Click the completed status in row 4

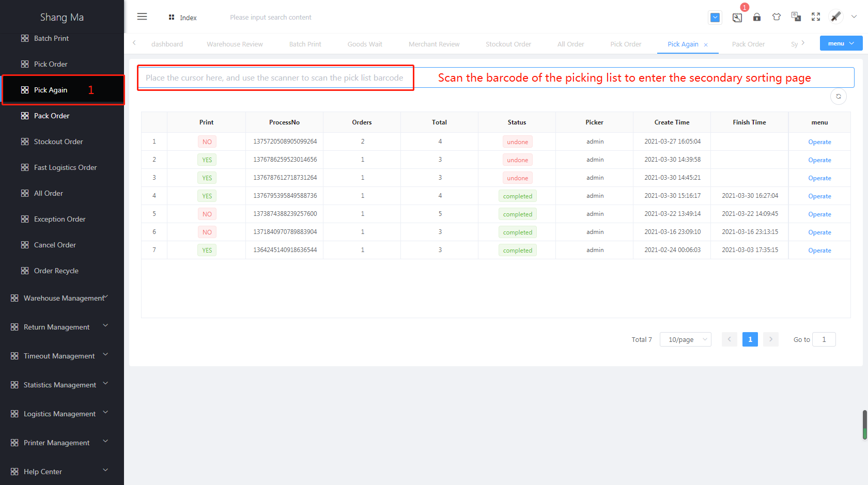(x=517, y=196)
